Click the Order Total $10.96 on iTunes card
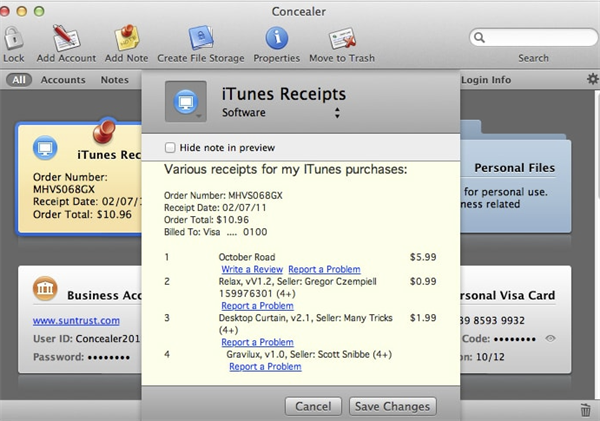Image resolution: width=600 pixels, height=421 pixels. tap(82, 214)
